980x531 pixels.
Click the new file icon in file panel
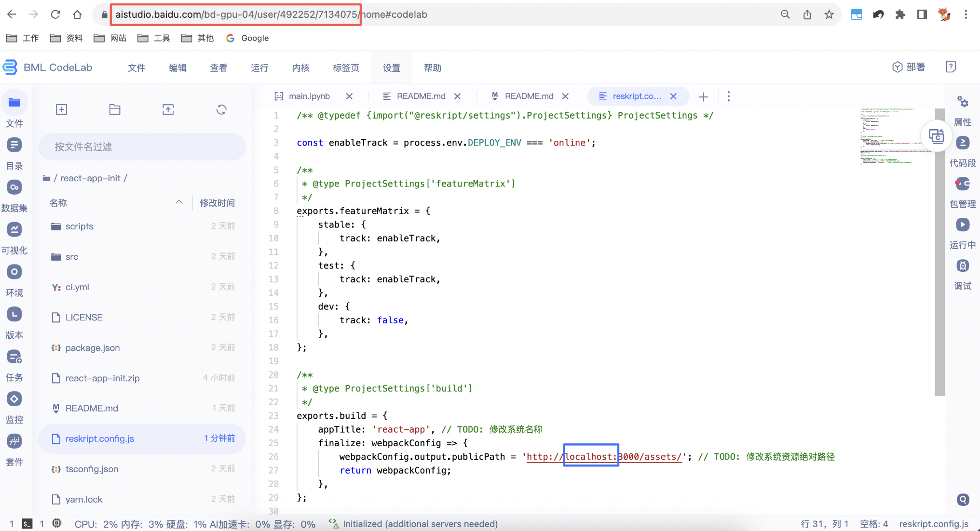click(61, 109)
